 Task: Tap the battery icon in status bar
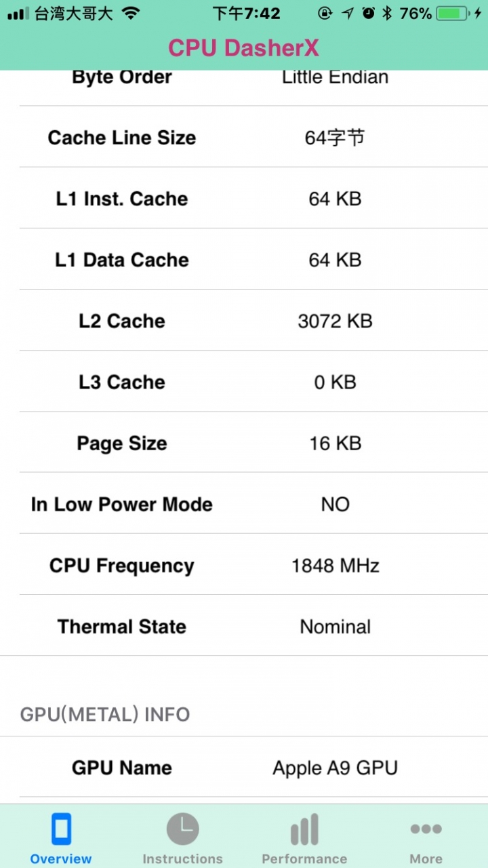pos(452,13)
